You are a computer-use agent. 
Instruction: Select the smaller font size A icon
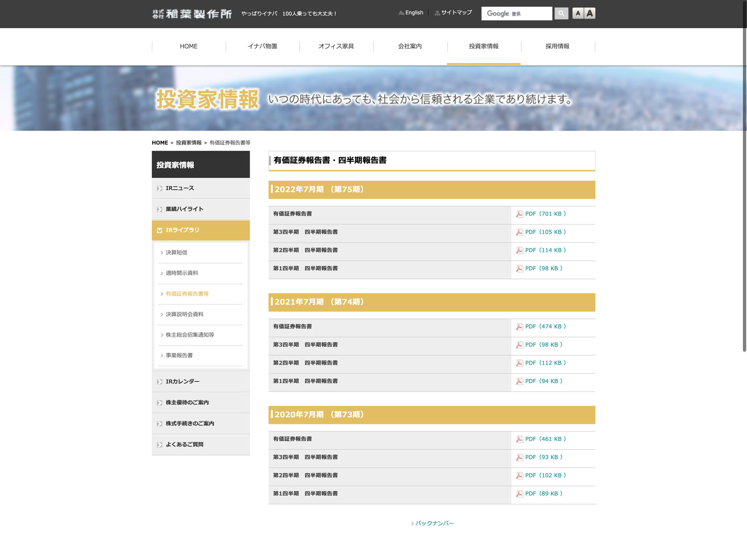(x=578, y=14)
